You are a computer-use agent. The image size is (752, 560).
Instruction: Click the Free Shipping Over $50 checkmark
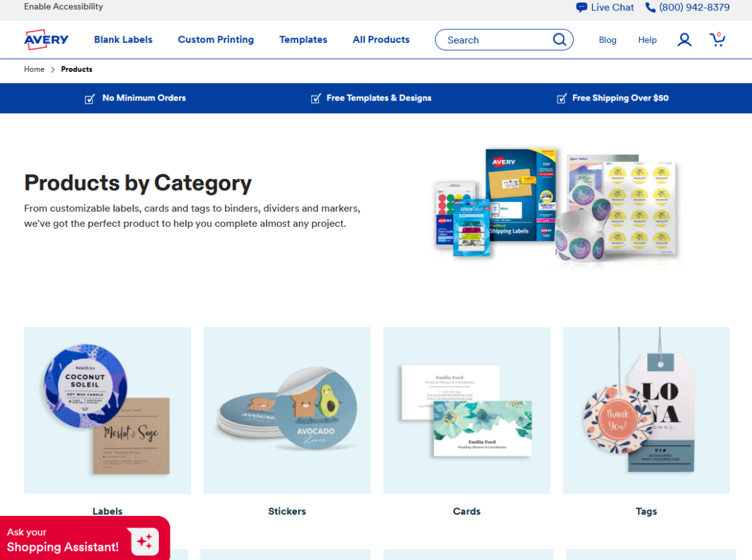(561, 99)
